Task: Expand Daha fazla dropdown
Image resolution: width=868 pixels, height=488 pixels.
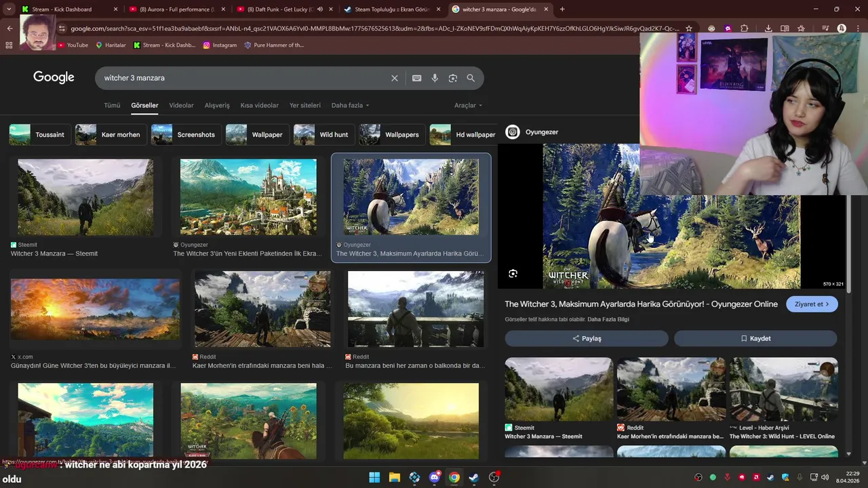Action: [350, 105]
